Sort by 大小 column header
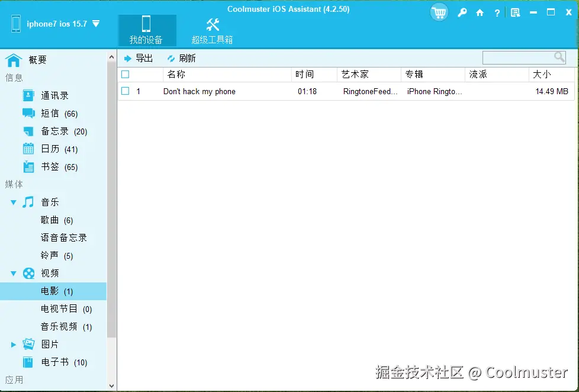579x392 pixels. coord(551,74)
